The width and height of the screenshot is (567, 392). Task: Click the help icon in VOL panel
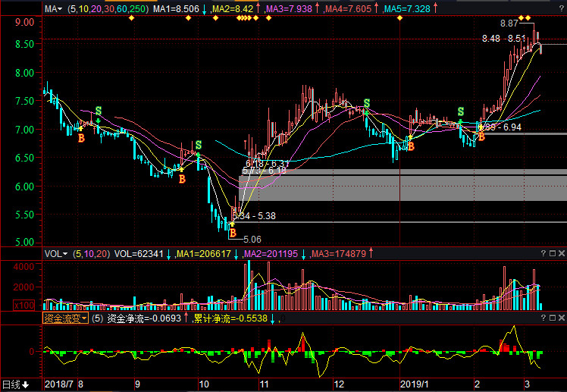(543, 253)
